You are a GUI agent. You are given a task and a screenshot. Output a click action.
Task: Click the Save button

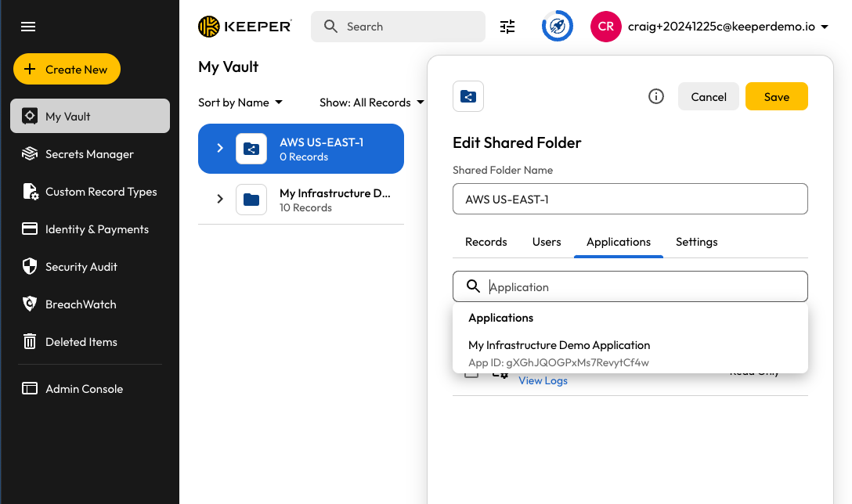pyautogui.click(x=776, y=96)
